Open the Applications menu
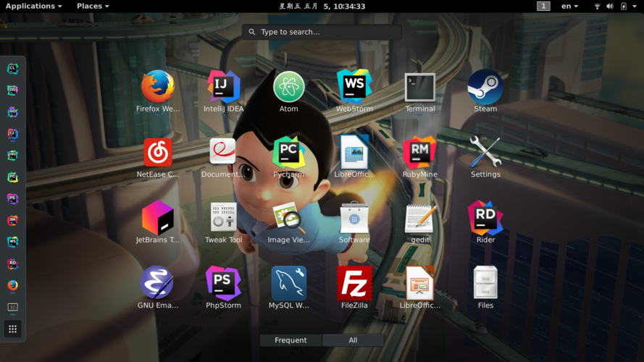The image size is (644, 362). (x=33, y=7)
